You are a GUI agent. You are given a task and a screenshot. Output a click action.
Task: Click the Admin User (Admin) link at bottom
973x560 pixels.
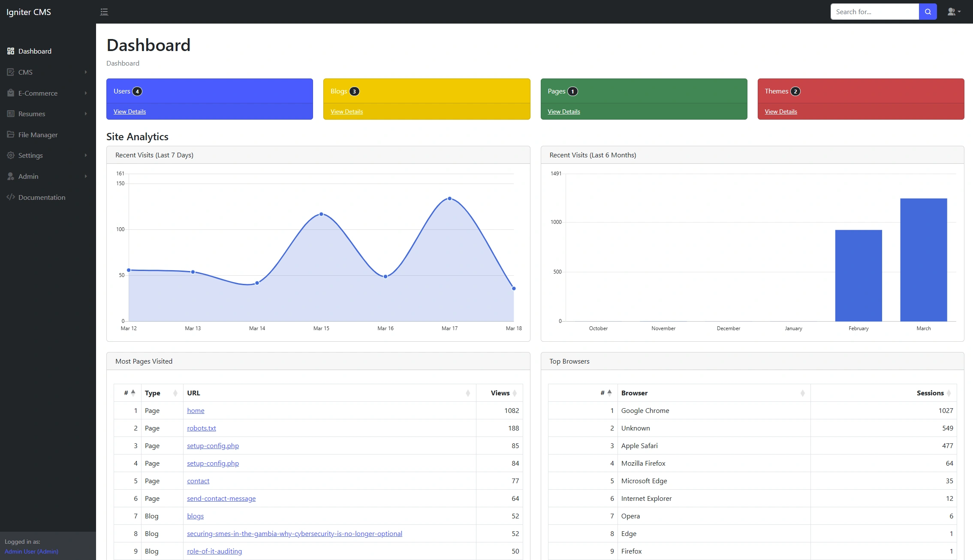coord(31,551)
